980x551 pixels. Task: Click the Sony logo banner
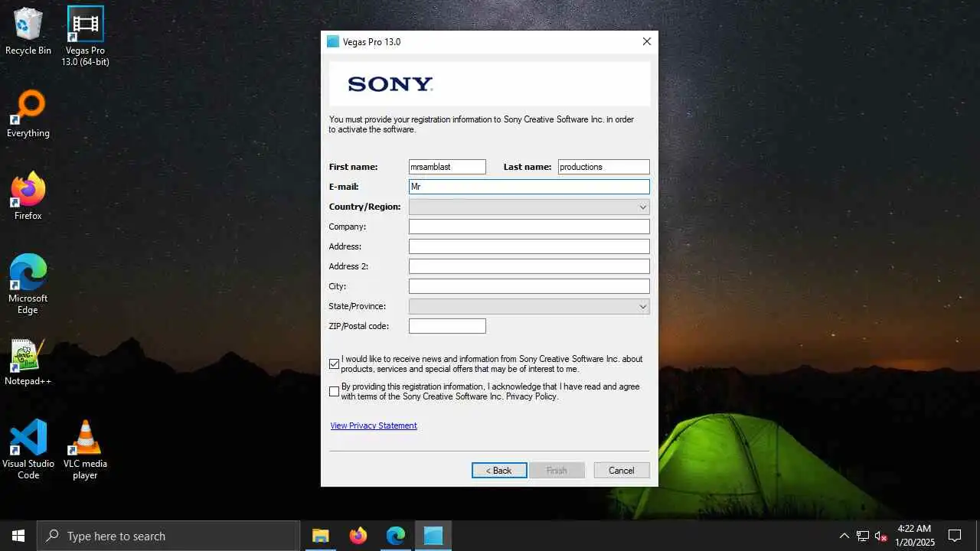click(x=490, y=84)
